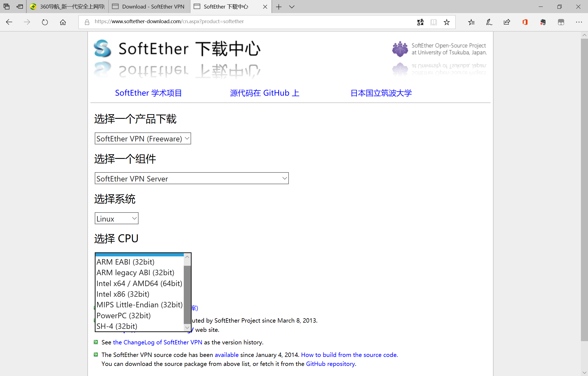
Task: Click the Office extension icon
Action: coord(525,22)
